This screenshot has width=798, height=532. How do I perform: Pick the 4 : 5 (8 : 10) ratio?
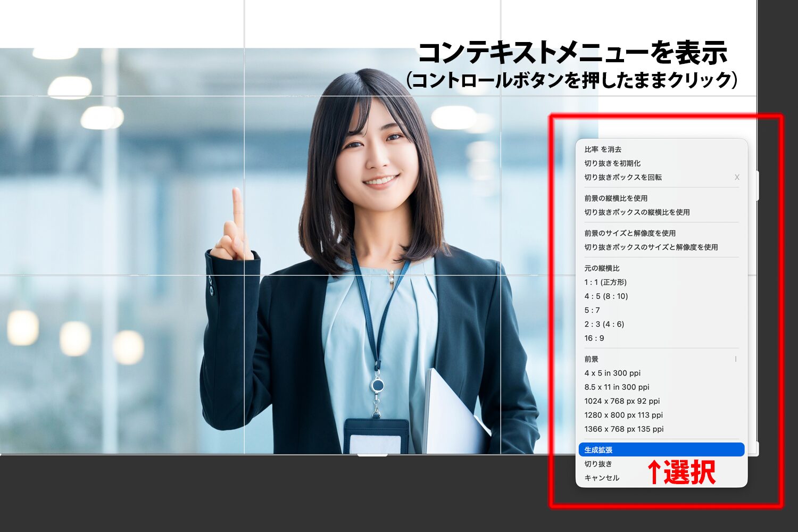click(x=606, y=296)
